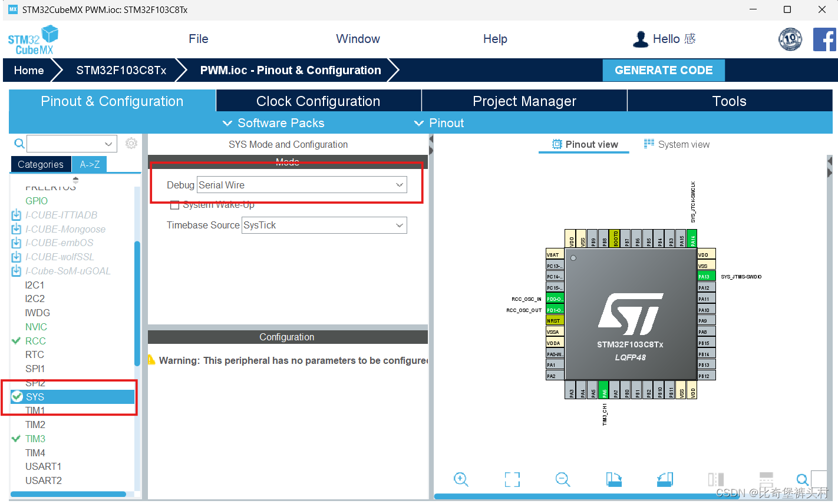Viewport: 838px width, 504px height.
Task: Switch to the Clock Configuration tab
Action: pos(318,101)
